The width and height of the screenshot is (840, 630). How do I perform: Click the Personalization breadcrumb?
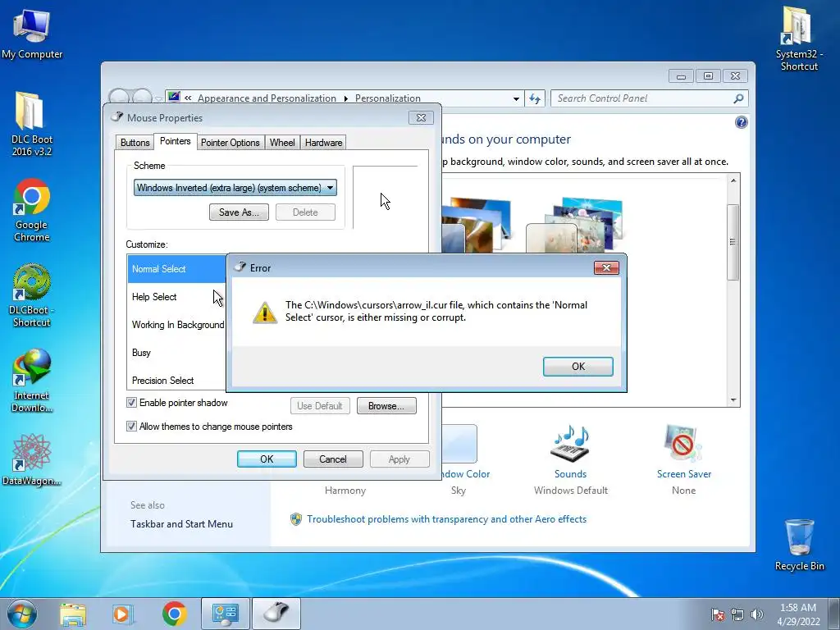[x=388, y=98]
